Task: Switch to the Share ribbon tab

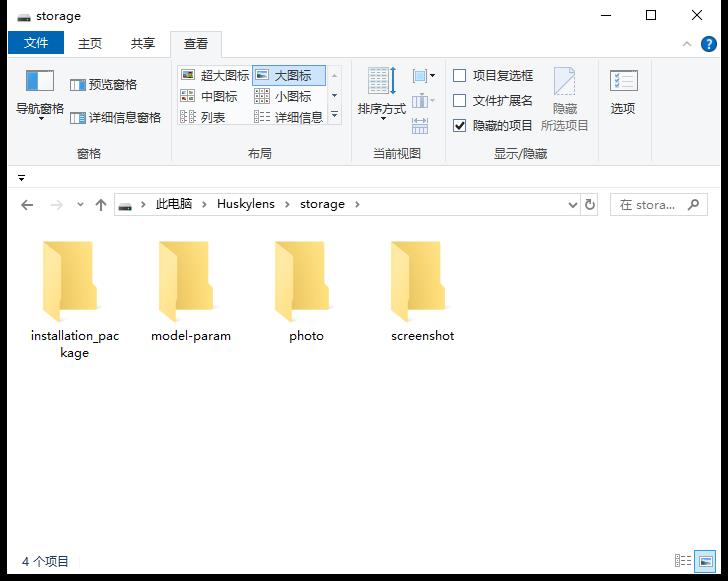Action: click(143, 43)
